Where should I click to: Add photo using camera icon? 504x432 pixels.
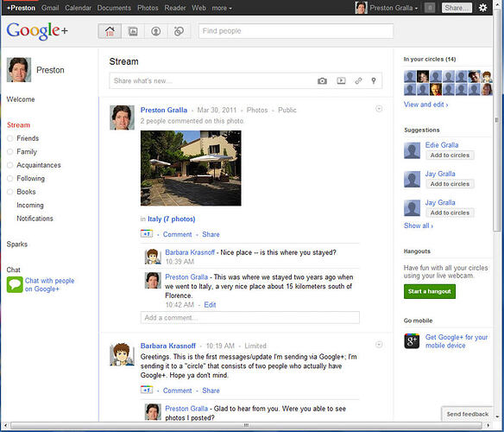click(x=322, y=81)
